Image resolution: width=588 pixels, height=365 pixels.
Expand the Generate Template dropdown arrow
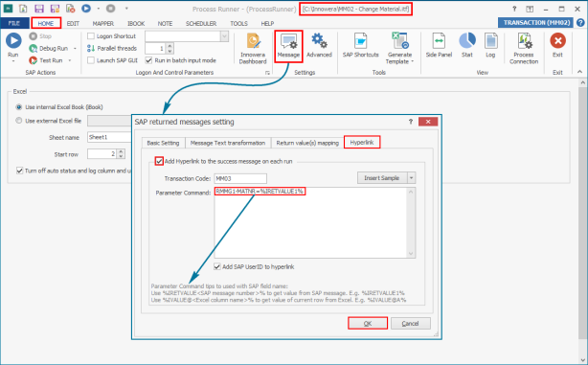tap(413, 61)
